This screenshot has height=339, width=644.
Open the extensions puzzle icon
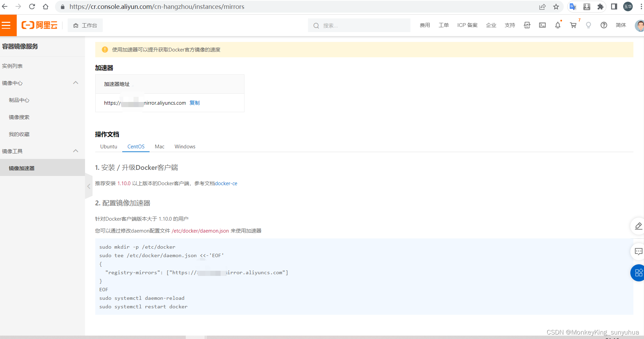[x=600, y=7]
